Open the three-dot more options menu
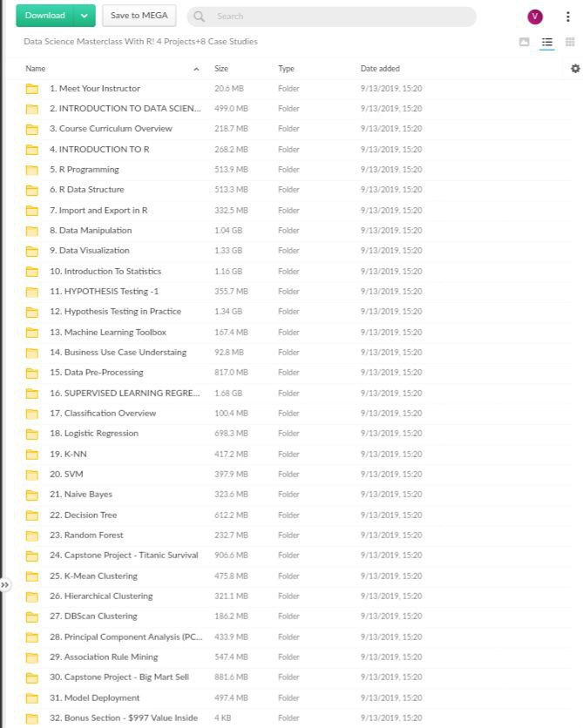Screen dimensions: 583x728 (567, 17)
